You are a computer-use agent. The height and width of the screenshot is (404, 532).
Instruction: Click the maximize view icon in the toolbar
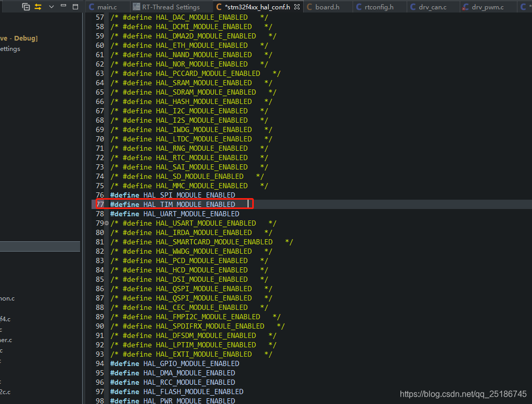75,6
